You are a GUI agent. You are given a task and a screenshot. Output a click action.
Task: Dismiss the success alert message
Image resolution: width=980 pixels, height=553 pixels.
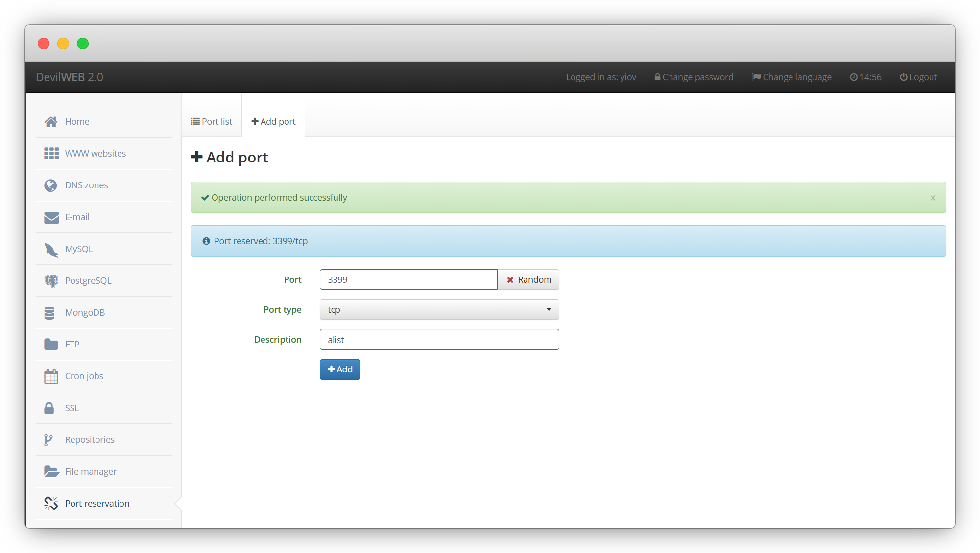pos(932,198)
